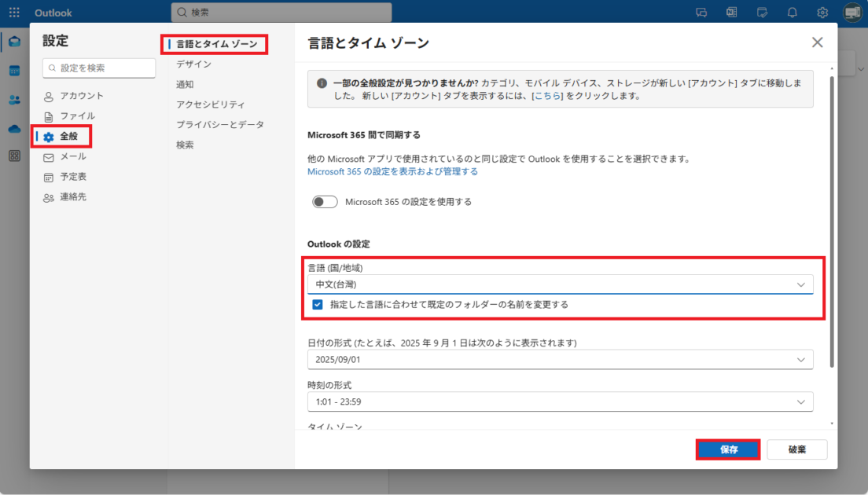The height and width of the screenshot is (495, 868).
Task: Select the 検索 subsection
Action: coord(185,145)
